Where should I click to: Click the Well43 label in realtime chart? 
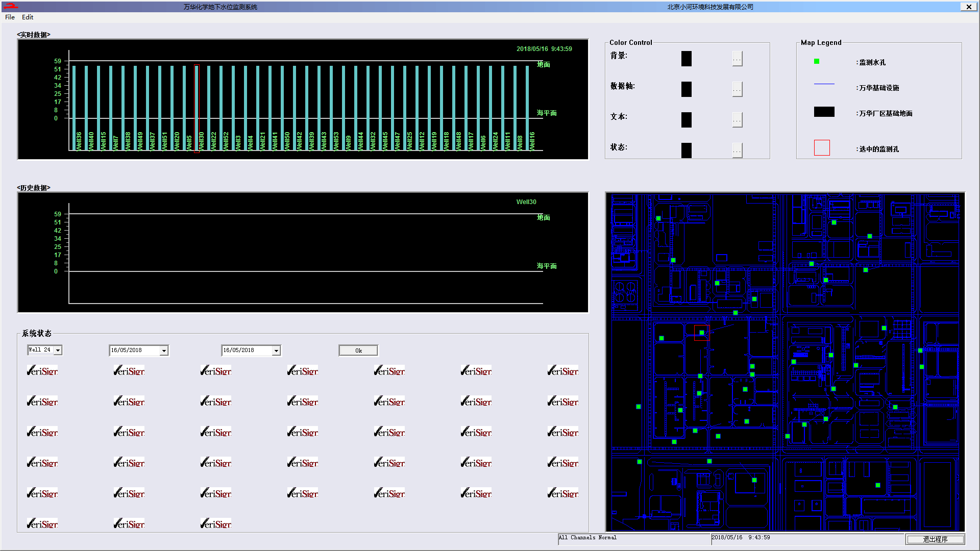(324, 141)
